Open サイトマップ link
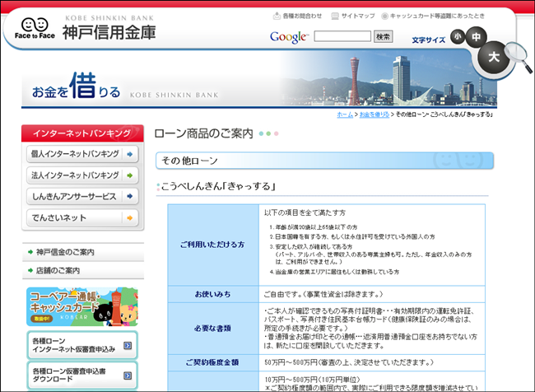 click(x=358, y=16)
